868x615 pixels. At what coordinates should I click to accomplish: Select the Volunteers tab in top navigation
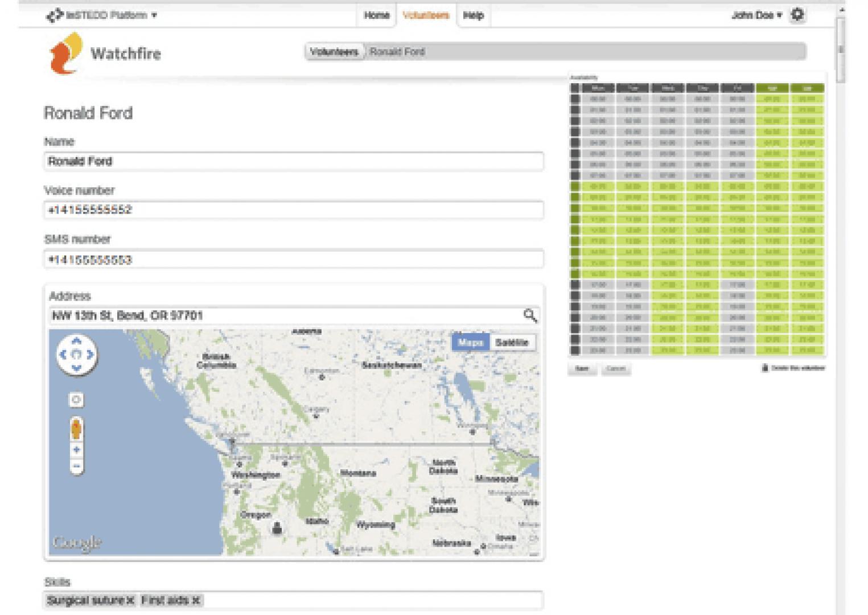tap(426, 15)
